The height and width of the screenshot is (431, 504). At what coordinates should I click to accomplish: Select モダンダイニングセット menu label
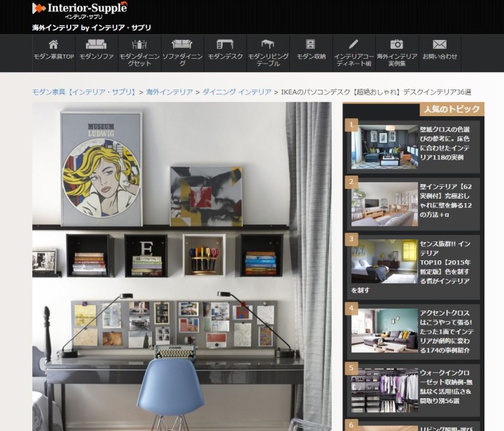(139, 60)
